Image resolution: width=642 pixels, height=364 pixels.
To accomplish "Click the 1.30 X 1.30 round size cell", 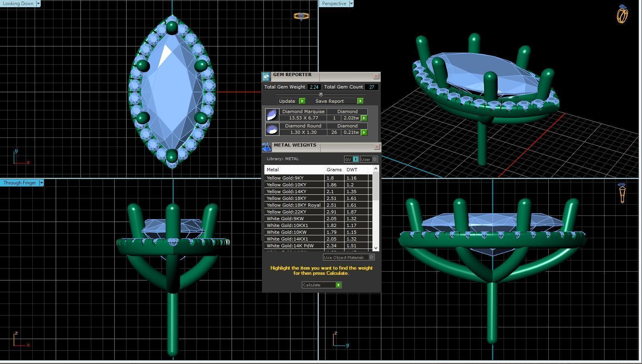I will tap(303, 133).
